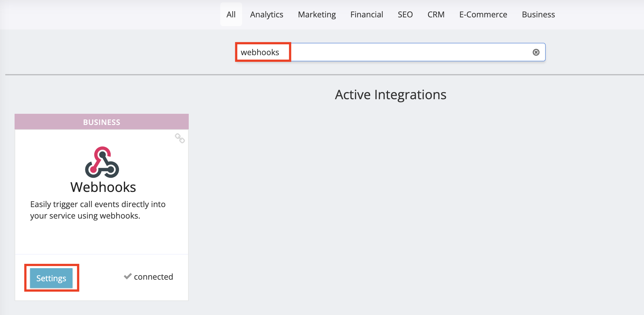Open Webhooks Settings button
644x315 pixels.
coord(51,278)
